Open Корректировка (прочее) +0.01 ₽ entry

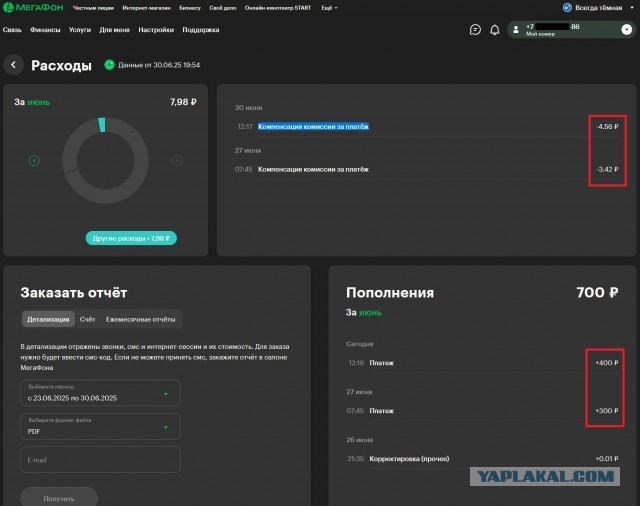[482, 459]
